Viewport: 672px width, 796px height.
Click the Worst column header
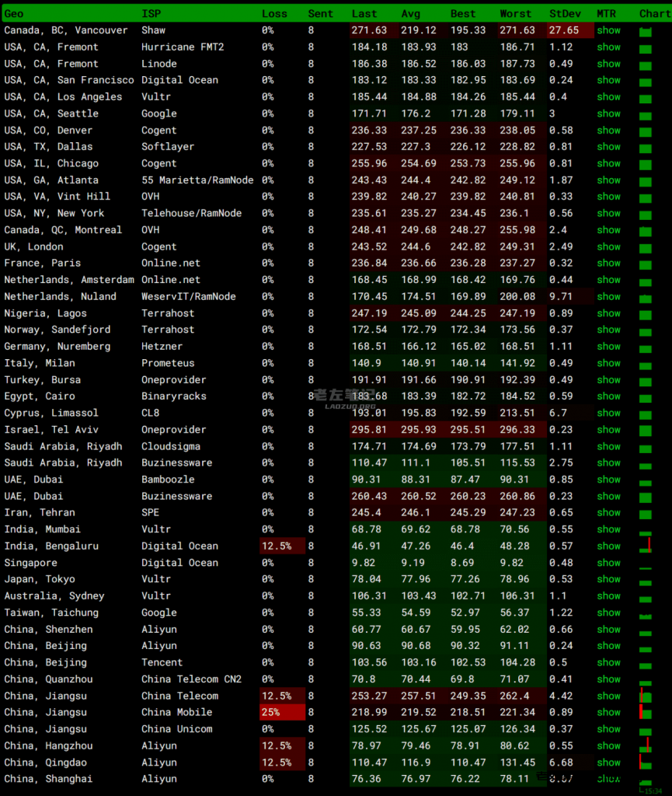(x=516, y=13)
